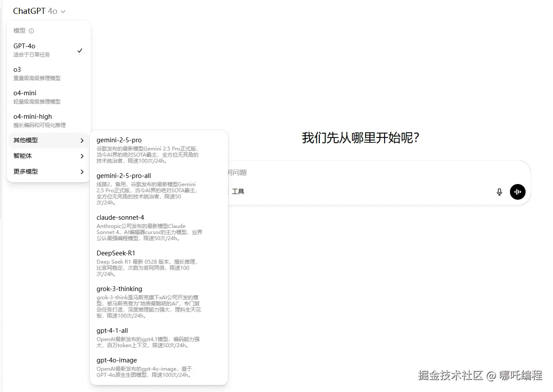Select gemini-2-5-pro-all backup line model
553x392 pixels.
(x=158, y=189)
